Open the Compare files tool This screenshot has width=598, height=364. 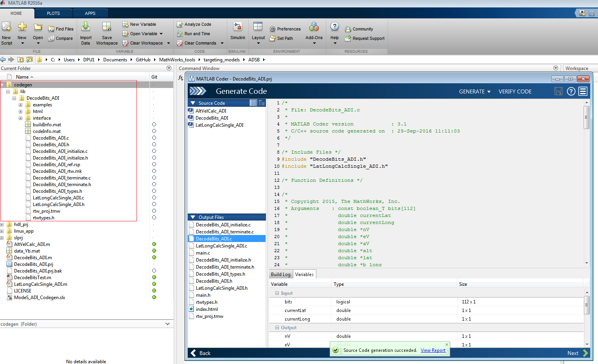click(61, 38)
